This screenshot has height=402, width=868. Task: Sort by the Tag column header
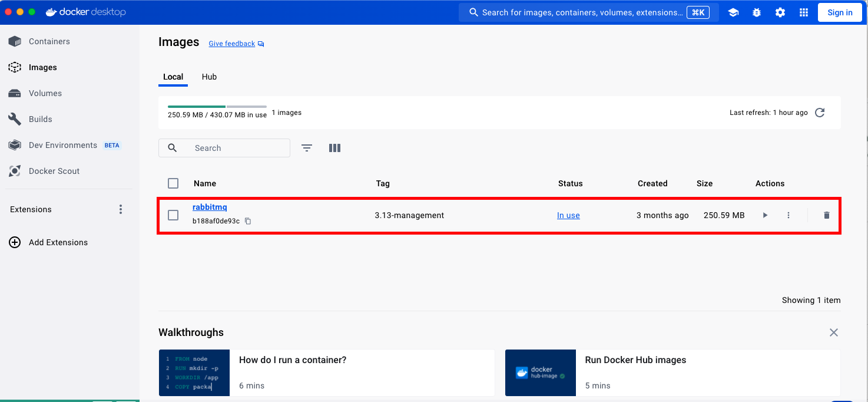click(383, 183)
